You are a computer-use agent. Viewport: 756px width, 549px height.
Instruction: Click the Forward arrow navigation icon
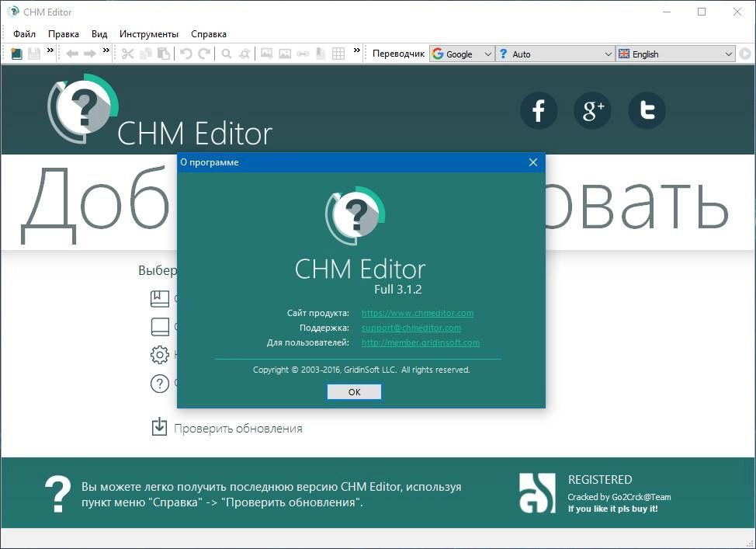pyautogui.click(x=90, y=54)
